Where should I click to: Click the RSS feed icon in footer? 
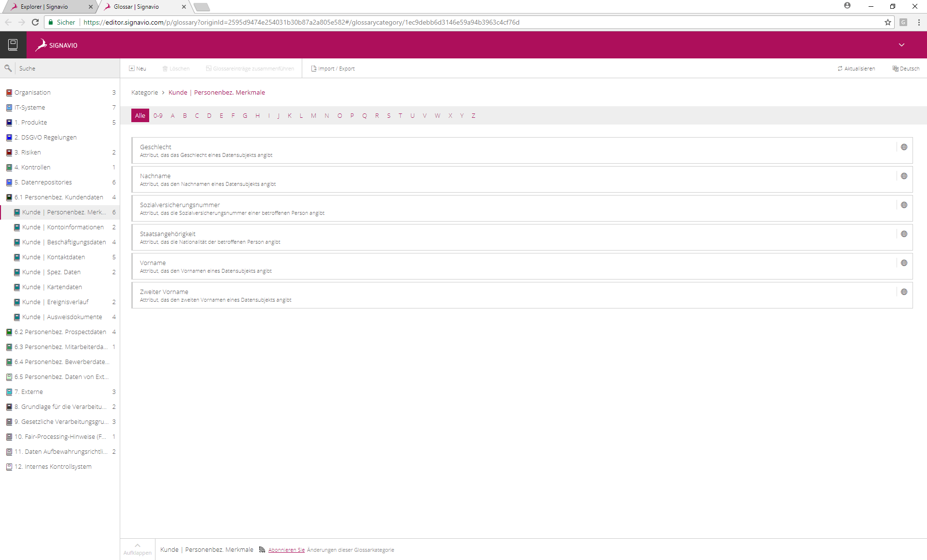point(262,549)
